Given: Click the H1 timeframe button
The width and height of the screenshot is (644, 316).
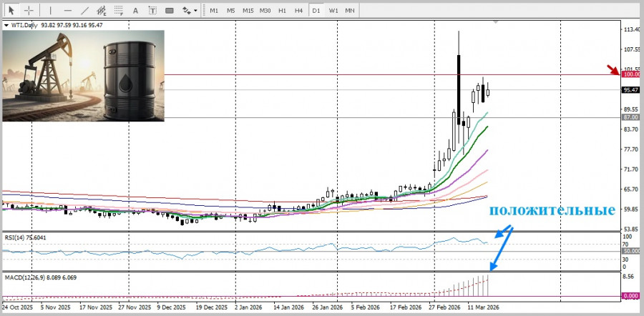Looking at the screenshot, I should [283, 11].
